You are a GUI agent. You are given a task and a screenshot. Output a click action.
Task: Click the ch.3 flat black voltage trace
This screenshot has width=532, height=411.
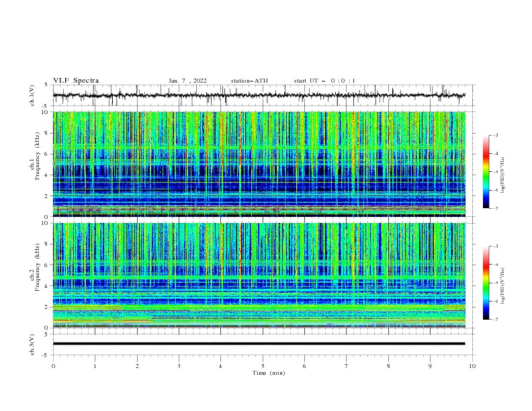pos(259,344)
